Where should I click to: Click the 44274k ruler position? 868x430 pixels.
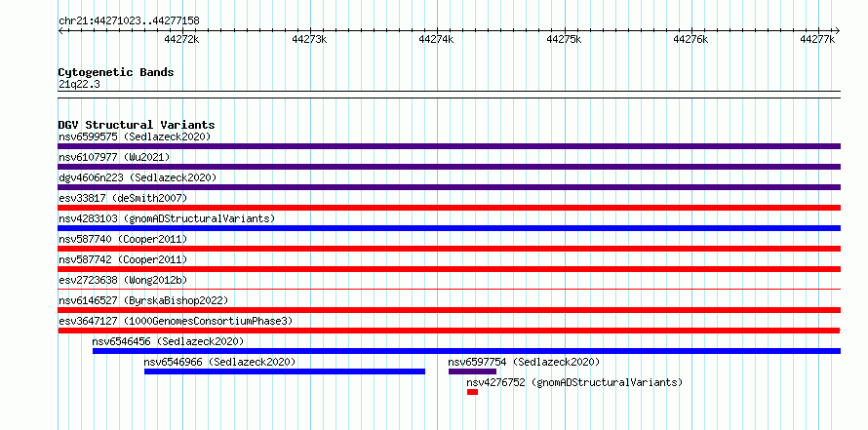point(437,39)
